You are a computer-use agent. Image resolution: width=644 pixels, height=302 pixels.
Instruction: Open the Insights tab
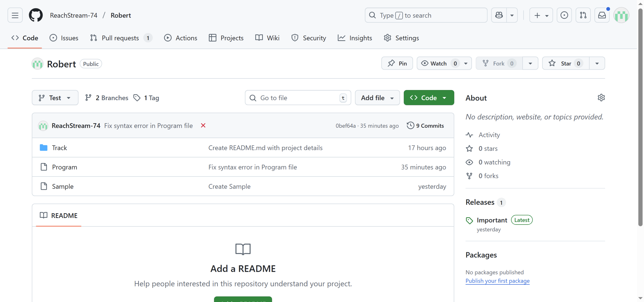click(x=355, y=38)
